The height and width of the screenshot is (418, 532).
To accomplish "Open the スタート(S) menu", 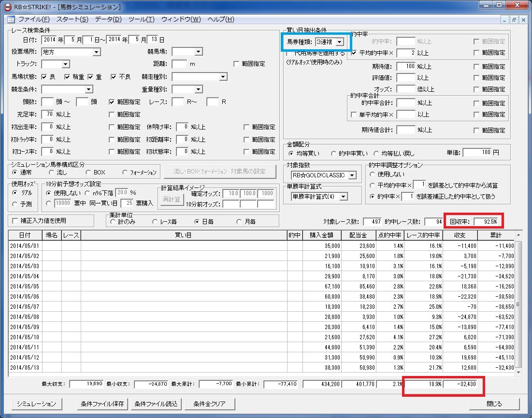I will pos(72,19).
